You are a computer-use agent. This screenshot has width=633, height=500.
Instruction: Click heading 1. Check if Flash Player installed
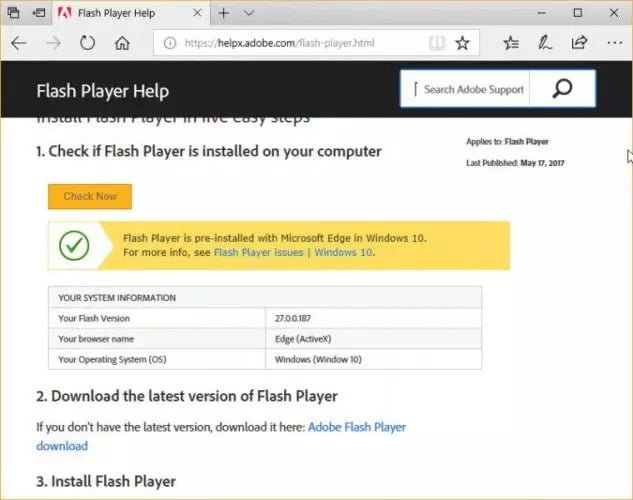[x=209, y=151]
